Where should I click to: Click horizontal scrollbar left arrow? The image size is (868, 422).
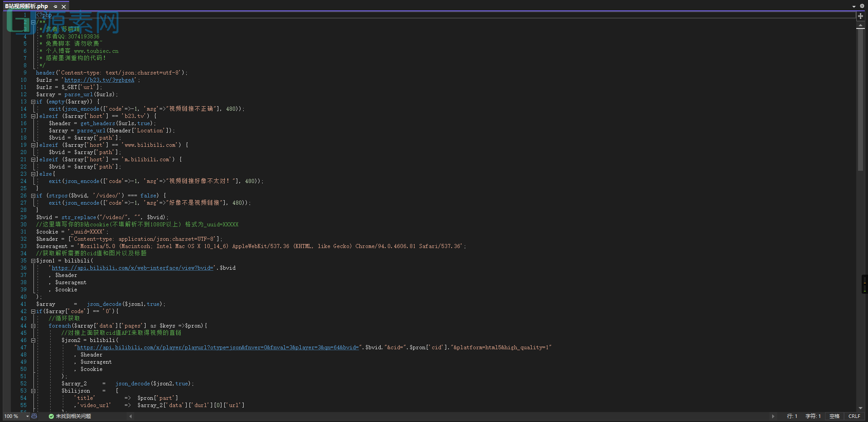click(x=131, y=416)
